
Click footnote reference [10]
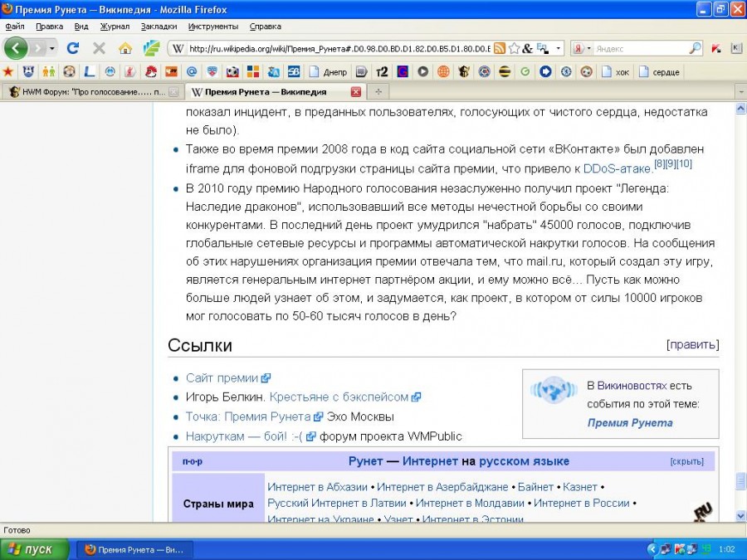coord(684,163)
